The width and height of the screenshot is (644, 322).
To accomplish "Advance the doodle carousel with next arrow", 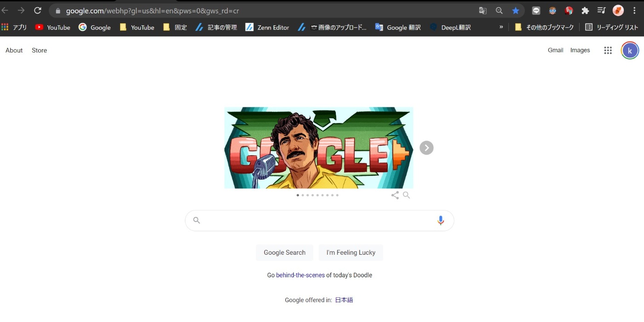I will [426, 148].
